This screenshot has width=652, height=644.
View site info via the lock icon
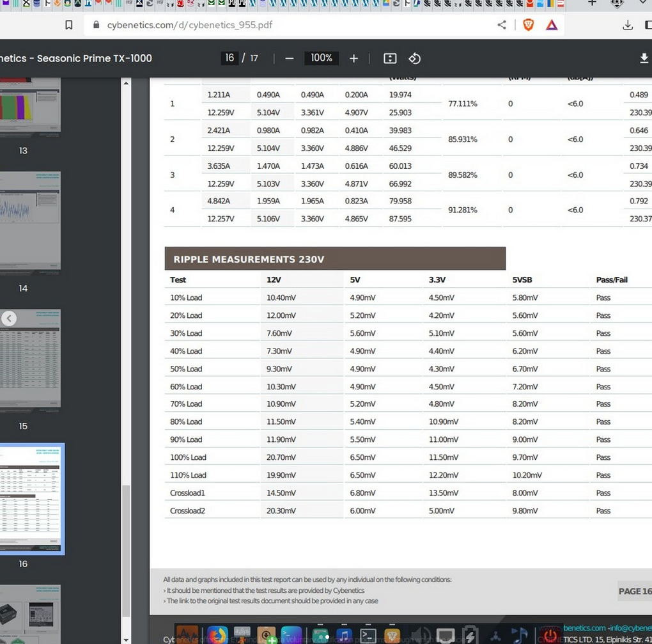(x=96, y=25)
